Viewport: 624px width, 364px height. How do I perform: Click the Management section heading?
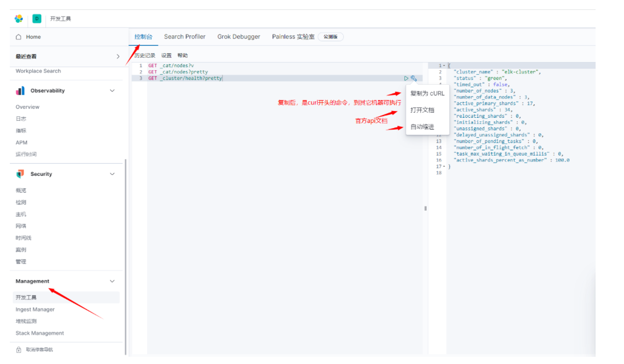click(33, 281)
